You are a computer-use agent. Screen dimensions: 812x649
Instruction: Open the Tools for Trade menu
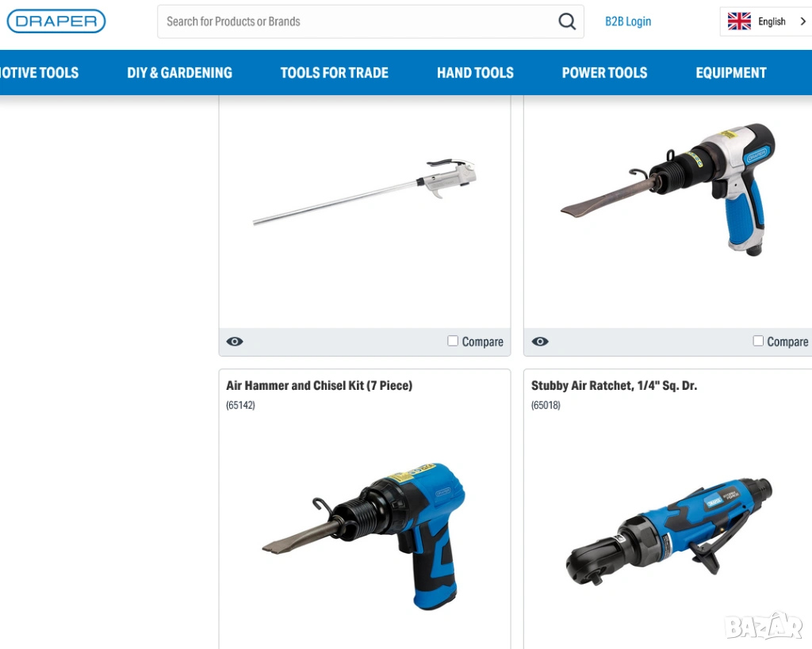[x=334, y=72]
